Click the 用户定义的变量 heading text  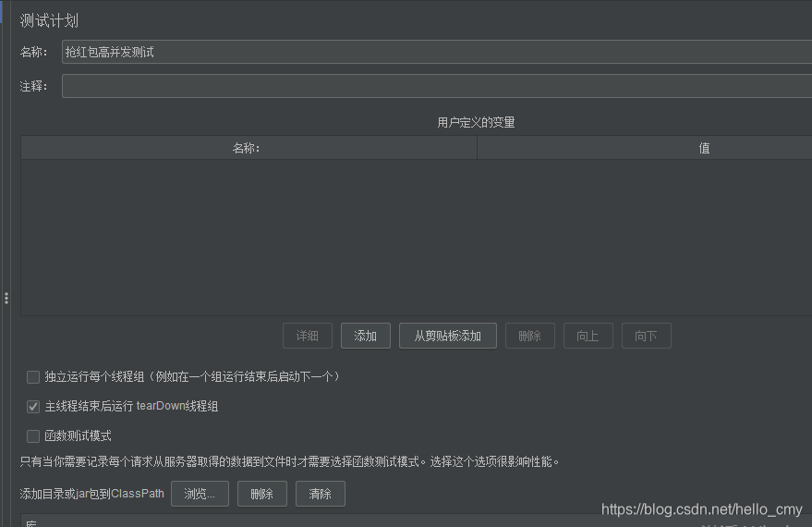click(476, 122)
